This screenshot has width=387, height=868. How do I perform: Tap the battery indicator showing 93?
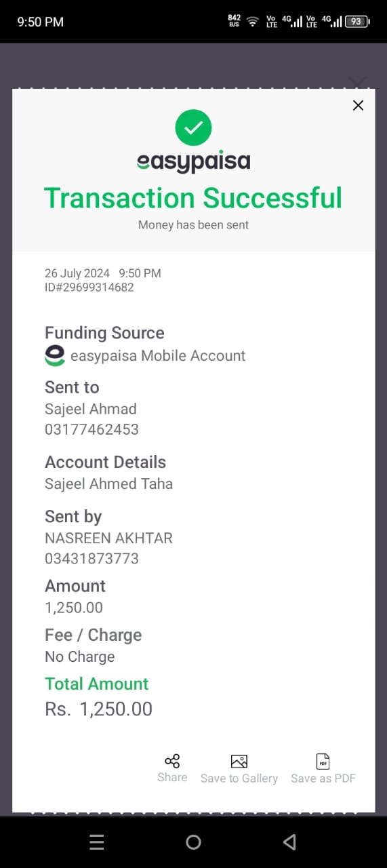[x=357, y=22]
